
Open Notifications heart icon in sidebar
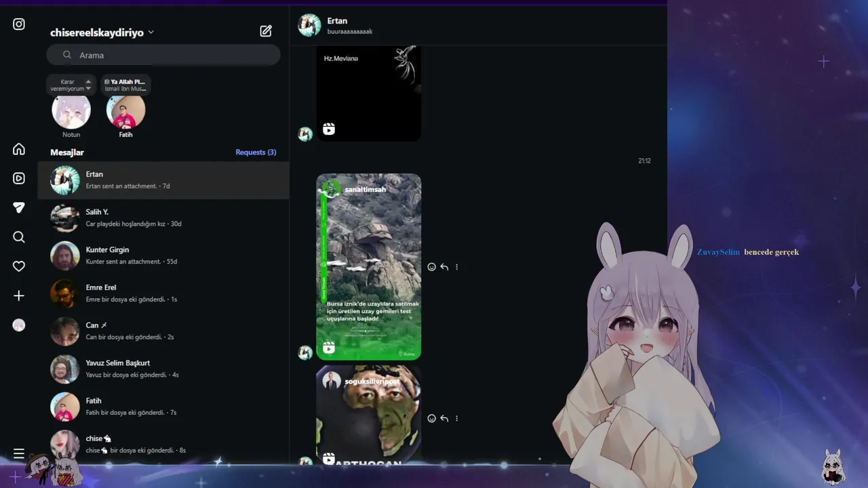(19, 266)
